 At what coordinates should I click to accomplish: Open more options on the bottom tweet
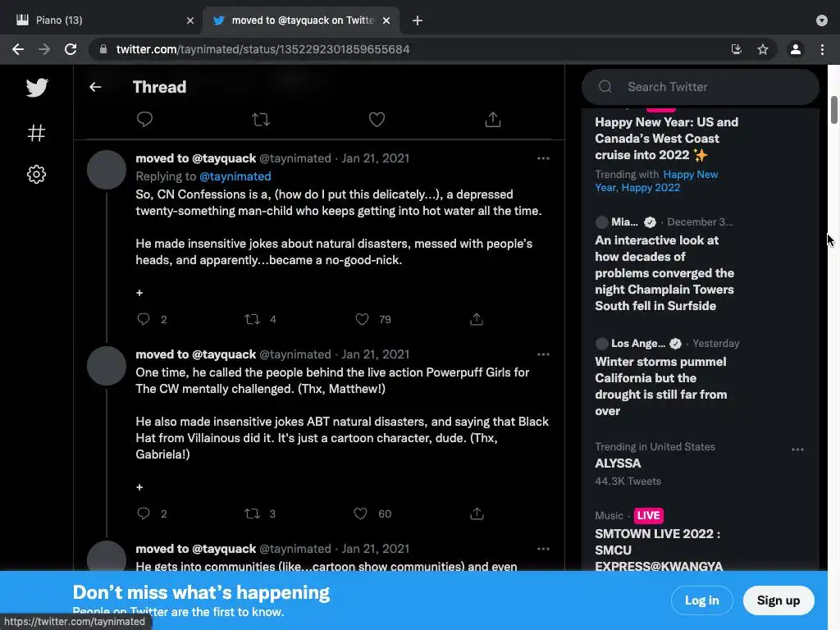point(543,549)
